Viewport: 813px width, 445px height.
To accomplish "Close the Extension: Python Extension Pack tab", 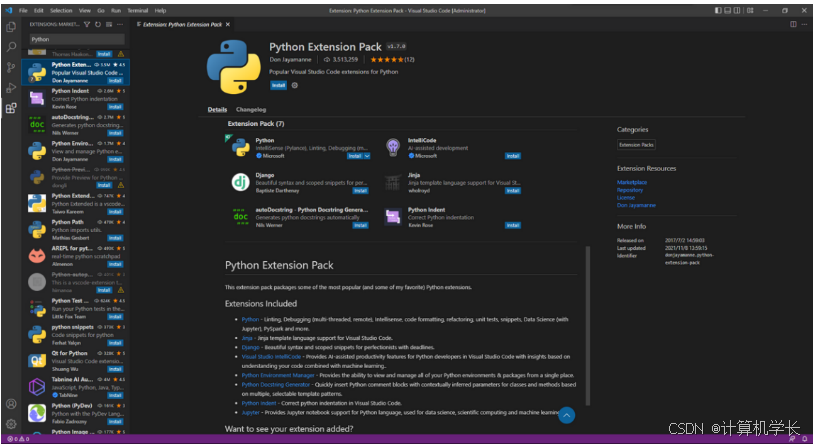I will (228, 24).
